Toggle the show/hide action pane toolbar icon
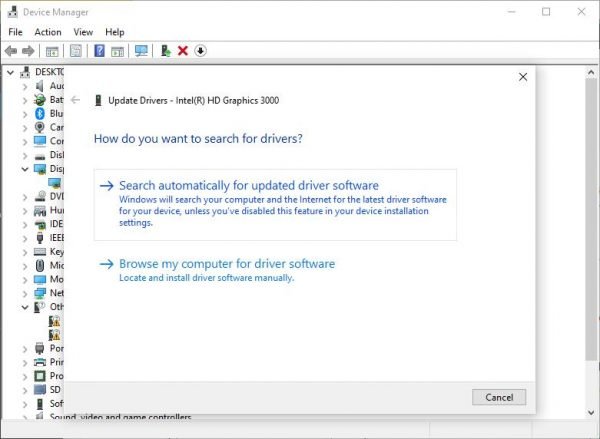 pos(117,51)
